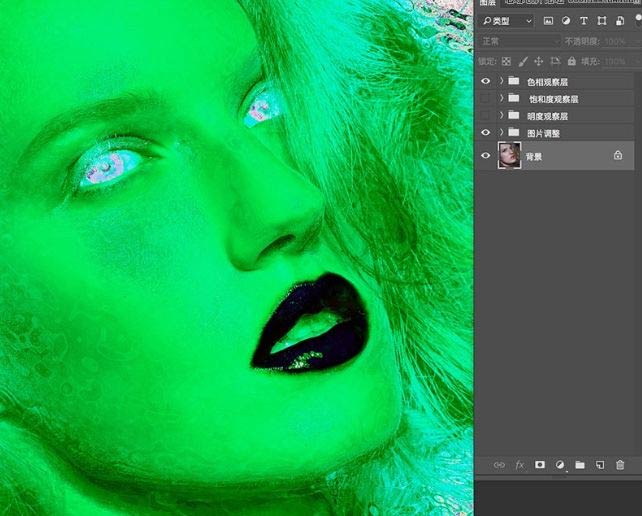Select the 背景 layer thumbnail
The height and width of the screenshot is (516, 642).
pos(509,156)
